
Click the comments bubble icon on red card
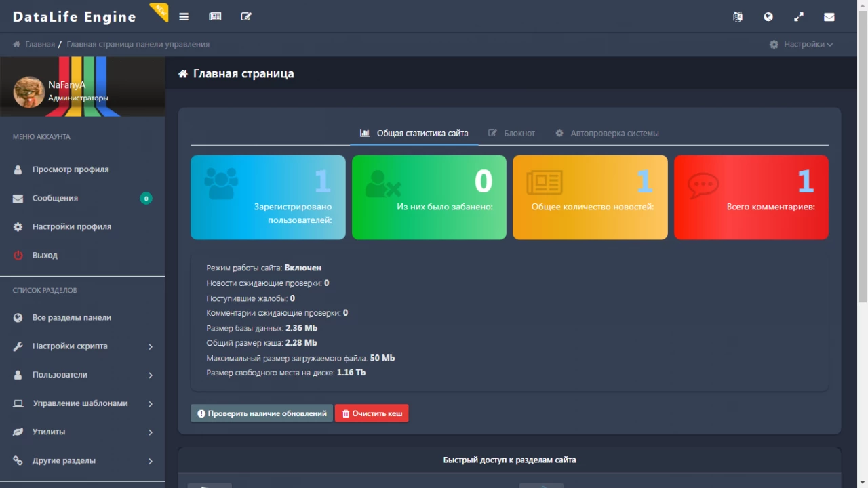(703, 186)
